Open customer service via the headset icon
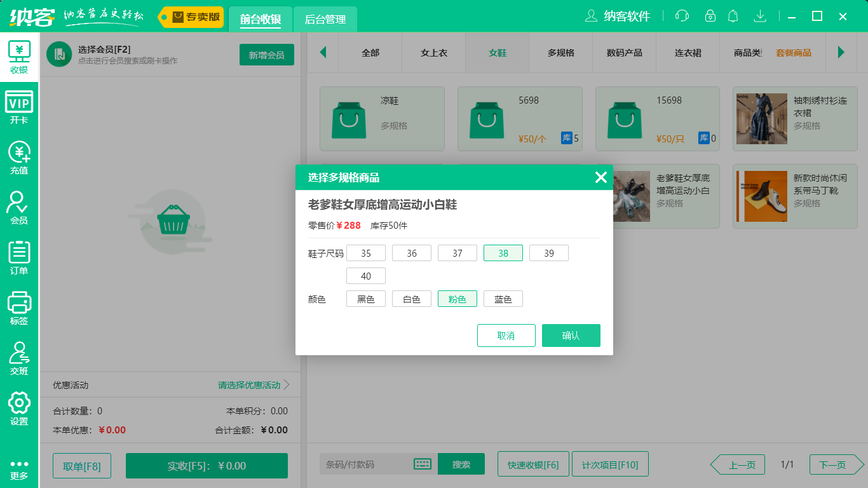This screenshot has height=488, width=868. [x=681, y=16]
